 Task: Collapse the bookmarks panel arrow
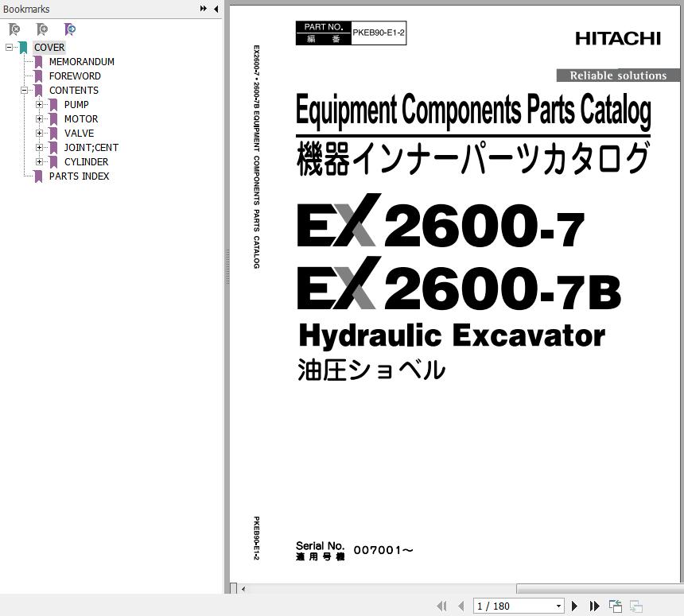tap(216, 9)
